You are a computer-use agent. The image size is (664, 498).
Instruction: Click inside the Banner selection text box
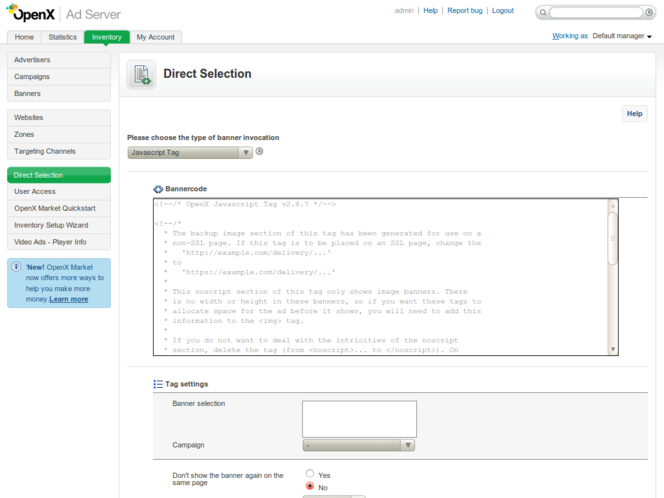click(359, 418)
